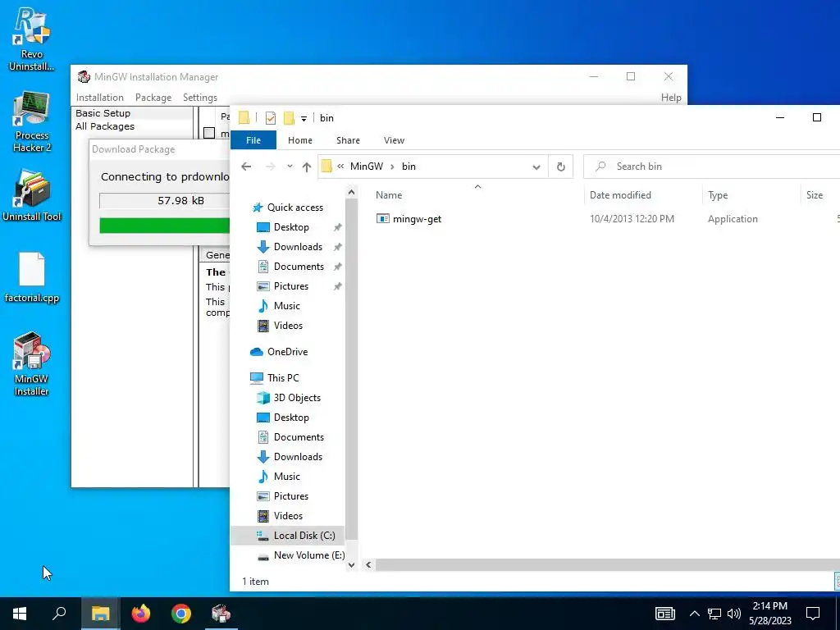
Task: Open Settings menu in MinGW Manager
Action: (200, 98)
